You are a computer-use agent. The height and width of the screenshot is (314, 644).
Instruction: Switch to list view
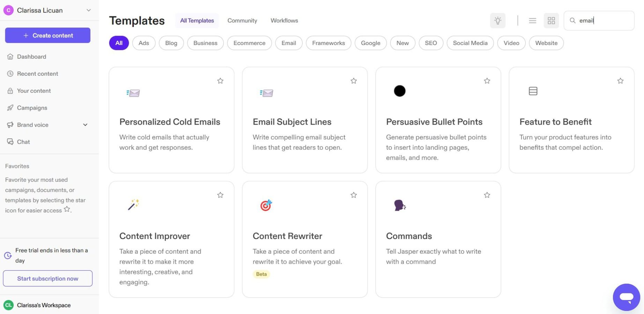click(532, 20)
